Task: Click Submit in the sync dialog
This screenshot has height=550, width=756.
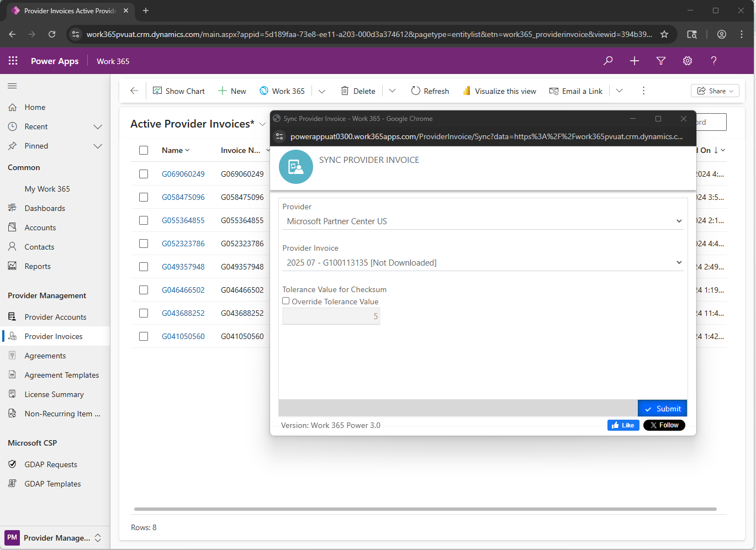Action: (662, 409)
